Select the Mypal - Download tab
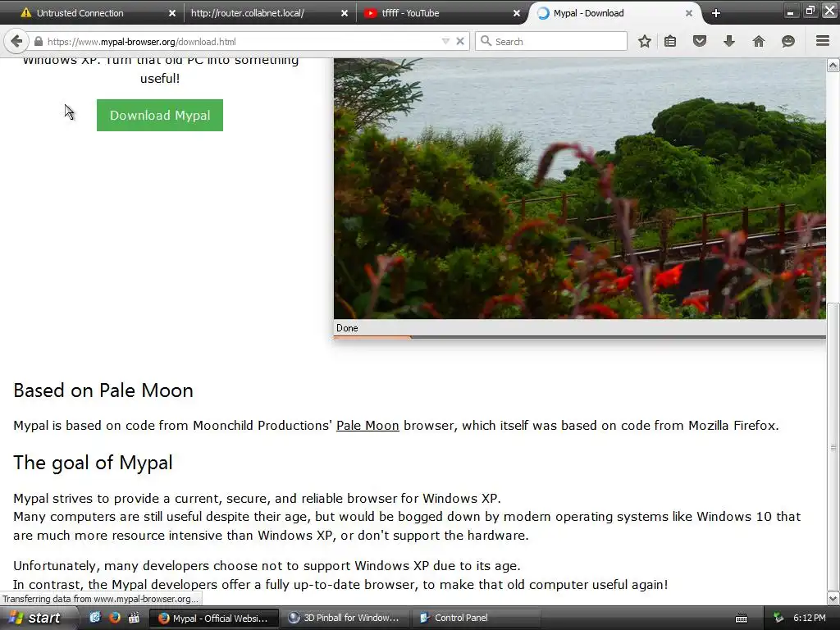Image resolution: width=840 pixels, height=630 pixels. 614,13
